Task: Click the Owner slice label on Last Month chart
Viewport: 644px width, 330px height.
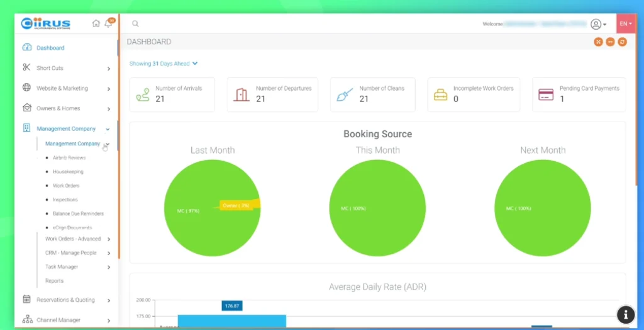Action: pyautogui.click(x=236, y=205)
